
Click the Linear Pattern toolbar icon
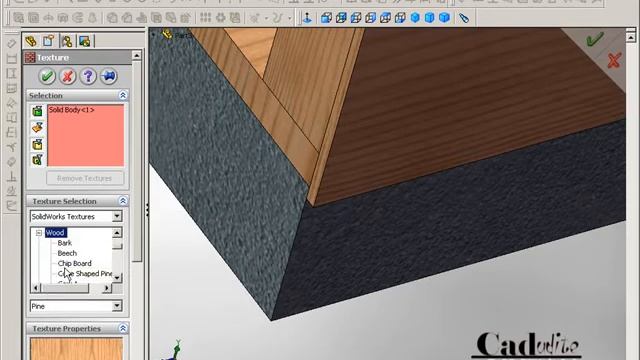point(206,18)
